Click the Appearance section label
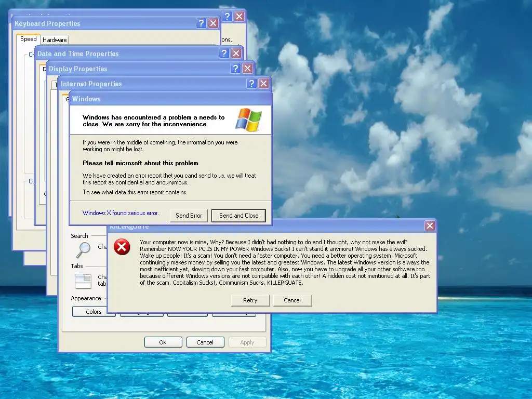The height and width of the screenshot is (399, 532). coord(86,298)
